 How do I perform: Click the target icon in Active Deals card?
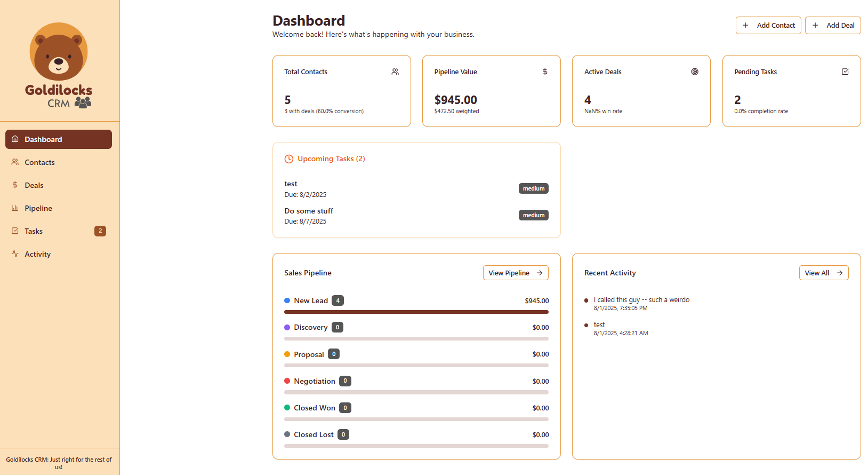click(695, 72)
